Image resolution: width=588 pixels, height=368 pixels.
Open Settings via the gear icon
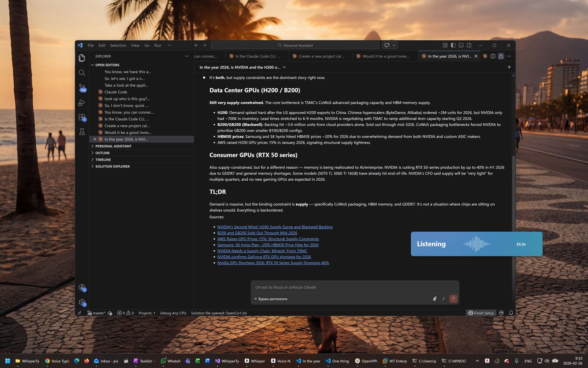[x=82, y=302]
